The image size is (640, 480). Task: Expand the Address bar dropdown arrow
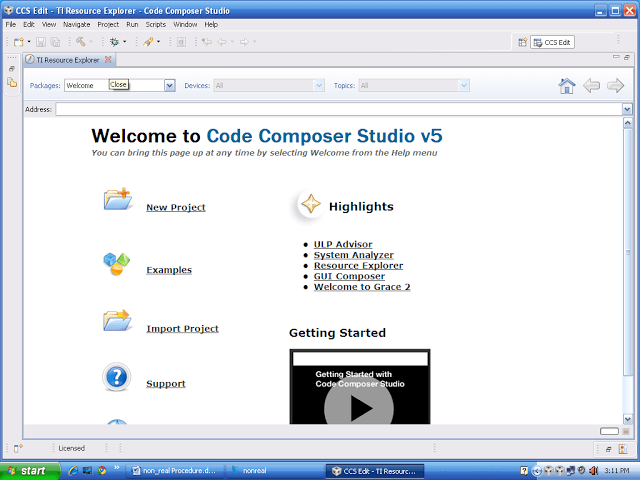627,109
